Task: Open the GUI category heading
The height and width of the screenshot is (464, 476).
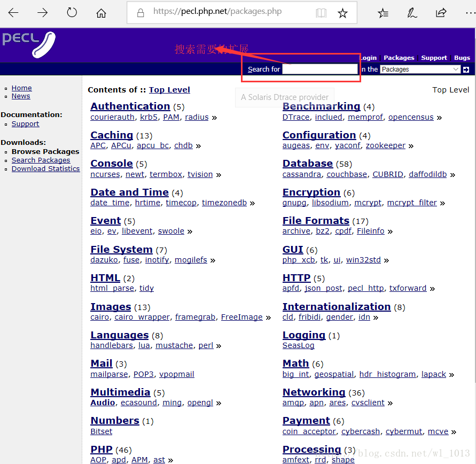Action: [x=293, y=250]
